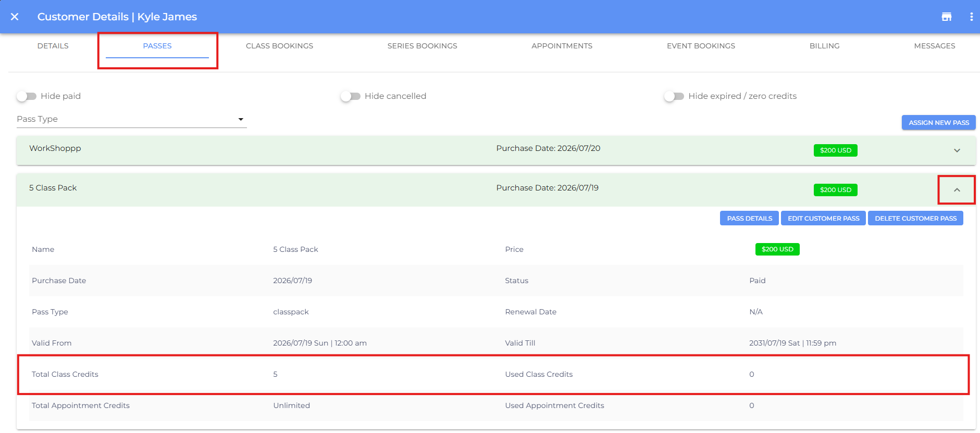
Task: Switch to the Billing tab
Action: 824,46
